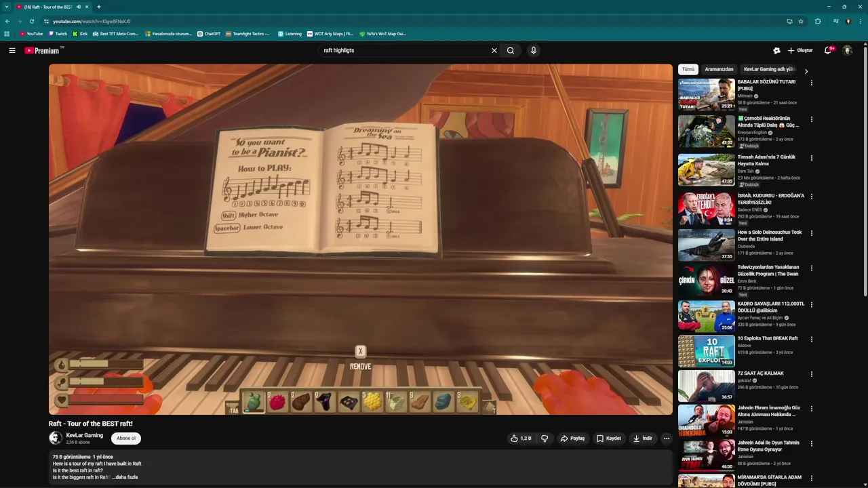Select the Aramanızdan filter chip
868x488 pixels.
[x=719, y=69]
